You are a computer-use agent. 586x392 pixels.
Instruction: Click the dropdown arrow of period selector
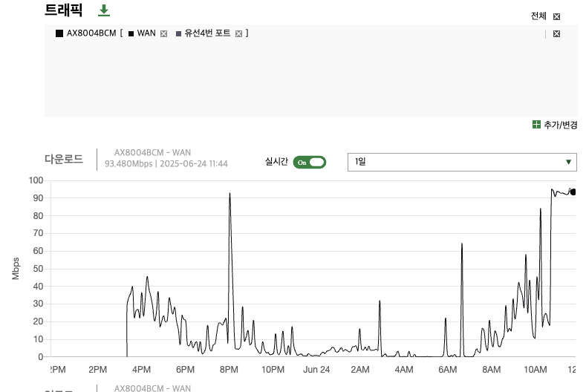(x=568, y=162)
